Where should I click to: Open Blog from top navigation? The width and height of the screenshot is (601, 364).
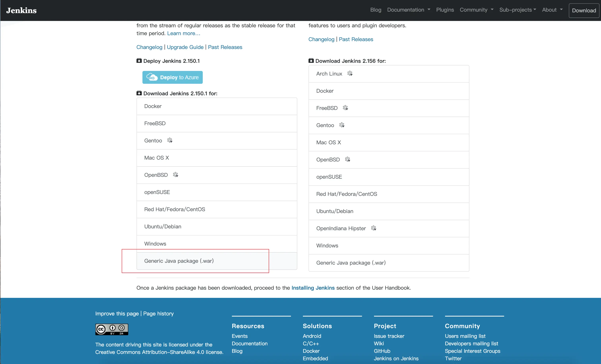click(376, 10)
